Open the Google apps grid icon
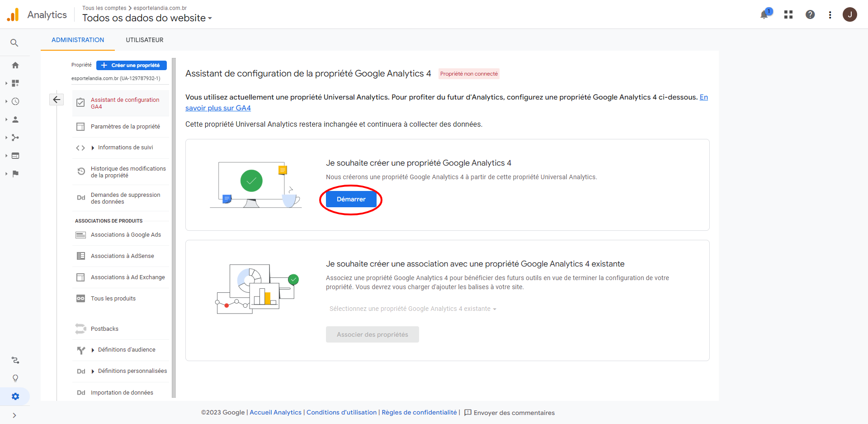Image resolution: width=868 pixels, height=424 pixels. 788,14
